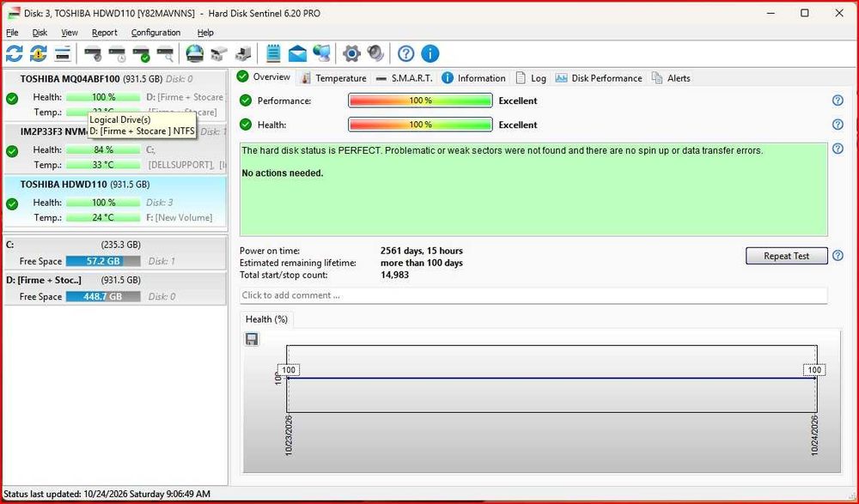859x504 pixels.
Task: Select the Health (%) graph tab
Action: click(267, 319)
